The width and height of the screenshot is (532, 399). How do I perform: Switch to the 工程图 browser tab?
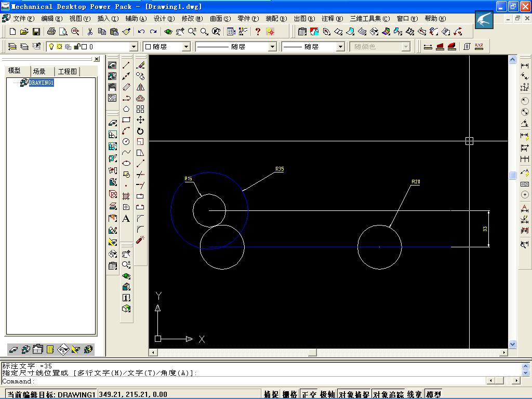click(x=67, y=71)
